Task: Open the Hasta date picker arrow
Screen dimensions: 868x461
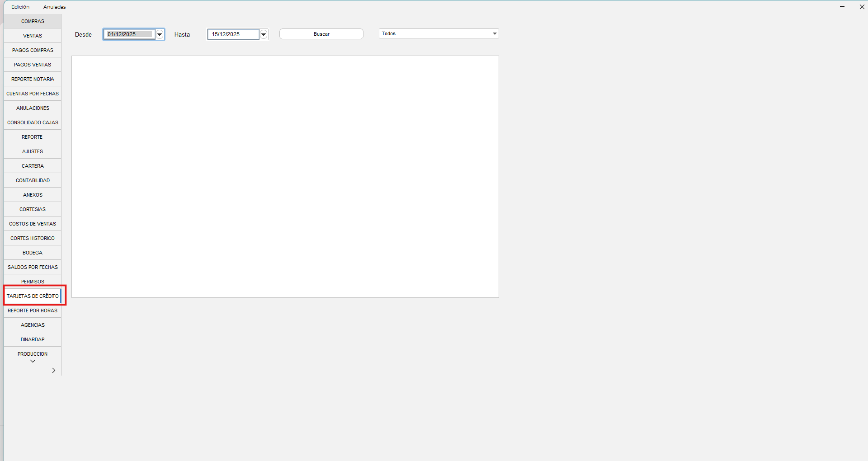Action: click(263, 34)
